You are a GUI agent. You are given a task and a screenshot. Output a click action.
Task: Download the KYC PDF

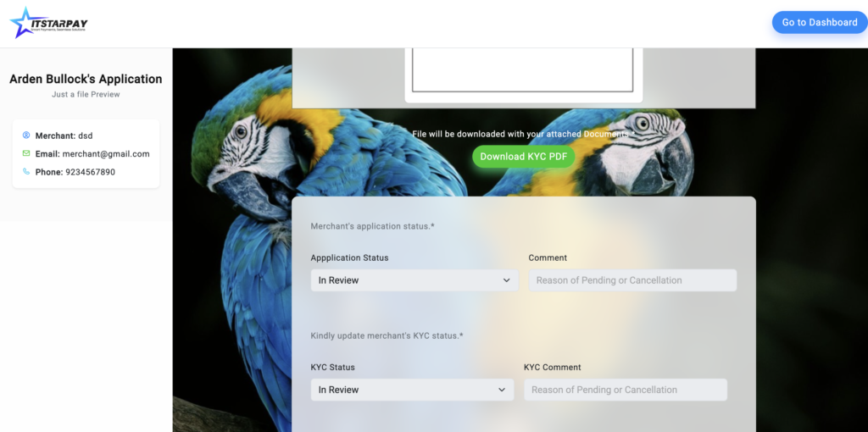[x=524, y=157]
